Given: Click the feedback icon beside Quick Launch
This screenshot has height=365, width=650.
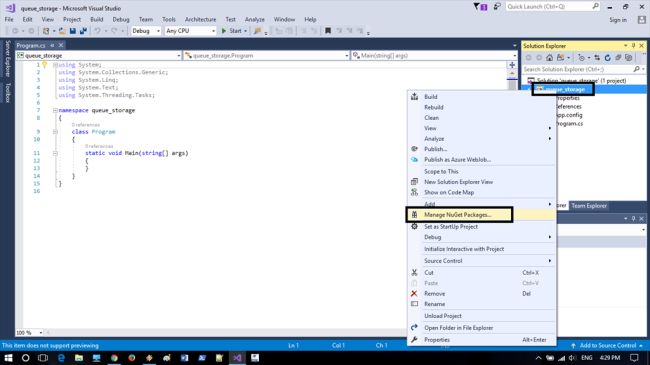Looking at the screenshot, I should click(497, 6).
